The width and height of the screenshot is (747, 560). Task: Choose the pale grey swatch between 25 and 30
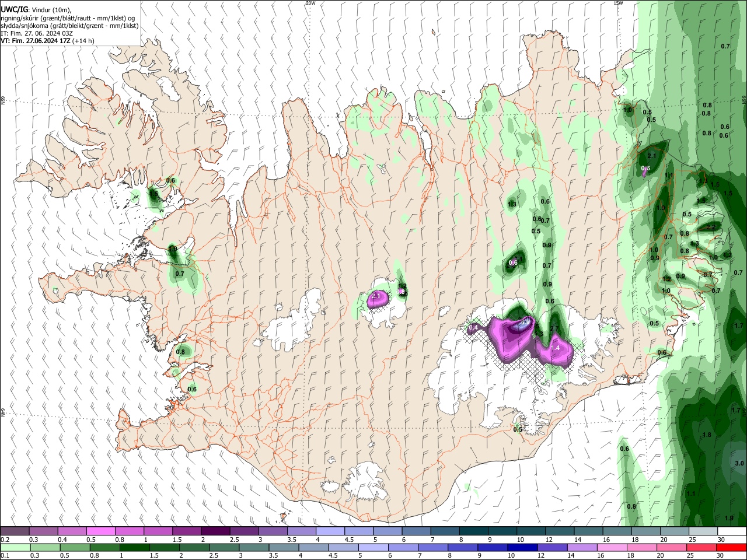point(703,531)
